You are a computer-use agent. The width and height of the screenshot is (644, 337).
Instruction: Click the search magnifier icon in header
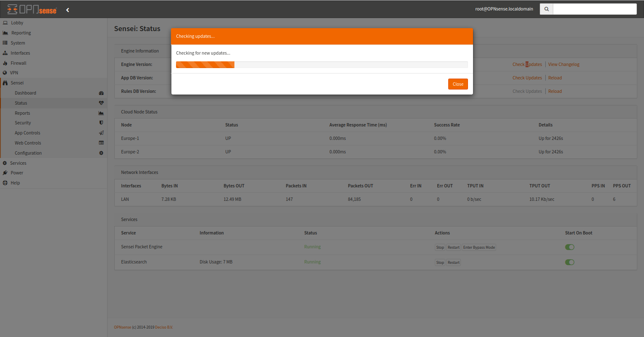[546, 9]
